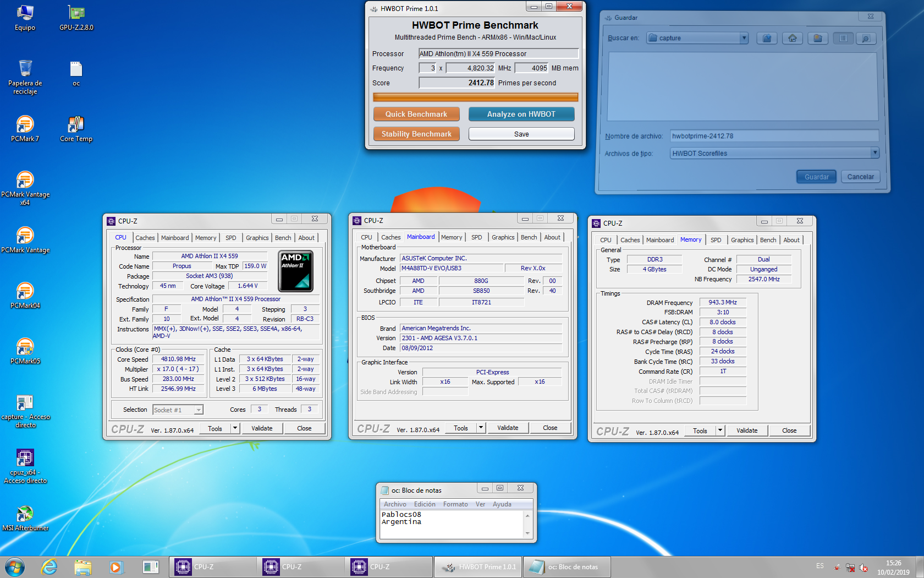The image size is (924, 578).
Task: Open Windows Media Player from taskbar
Action: point(116,567)
